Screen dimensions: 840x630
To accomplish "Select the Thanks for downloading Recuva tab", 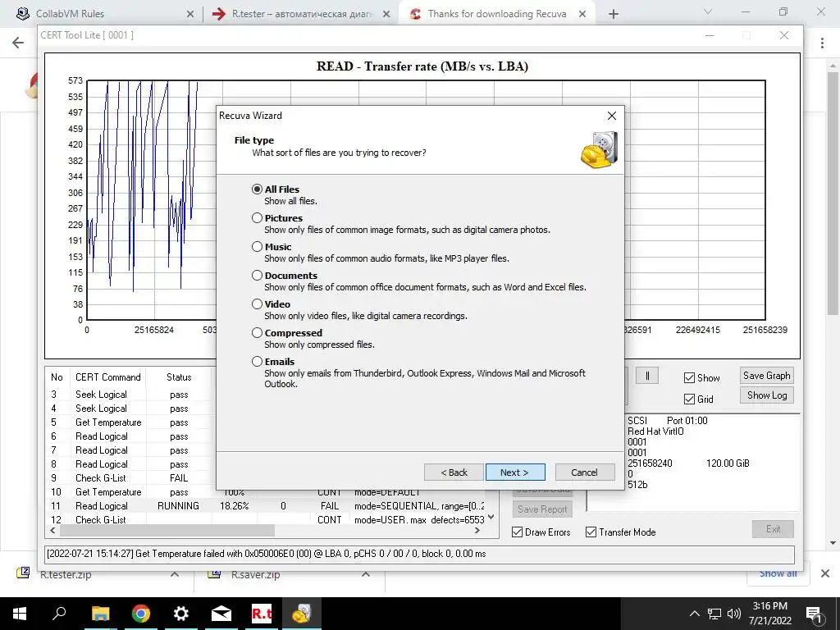I will [497, 14].
